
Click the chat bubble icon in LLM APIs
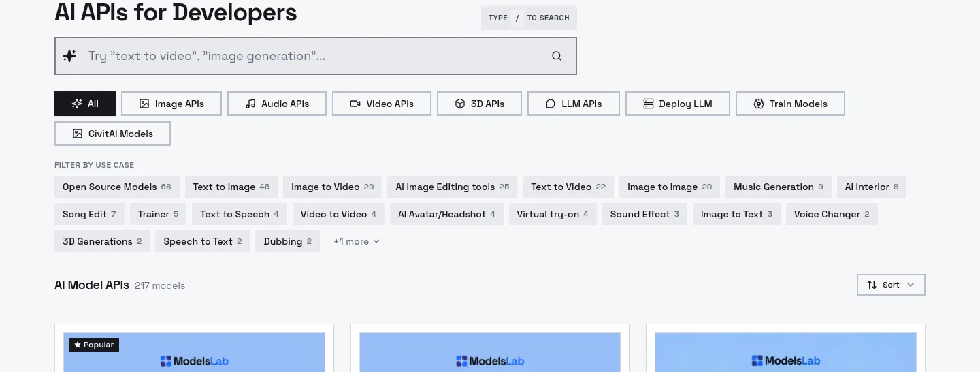click(x=551, y=104)
